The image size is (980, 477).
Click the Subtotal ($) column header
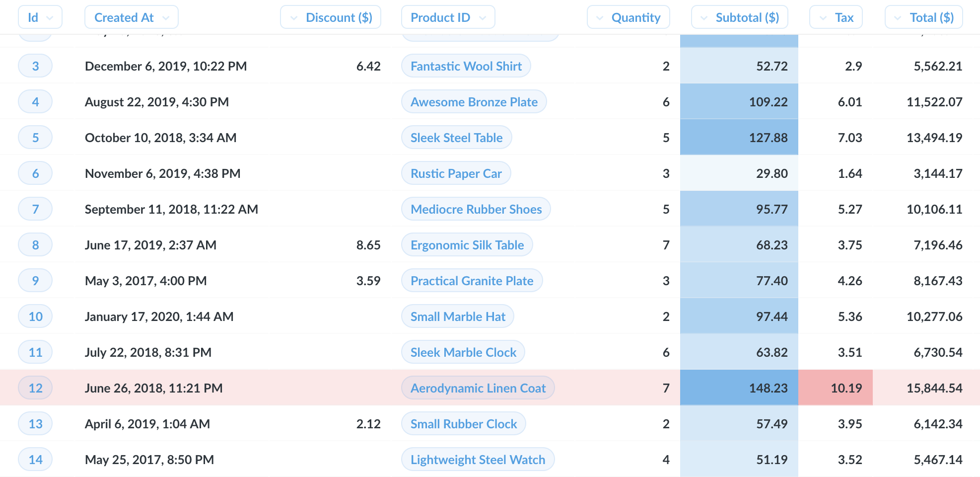click(x=740, y=17)
